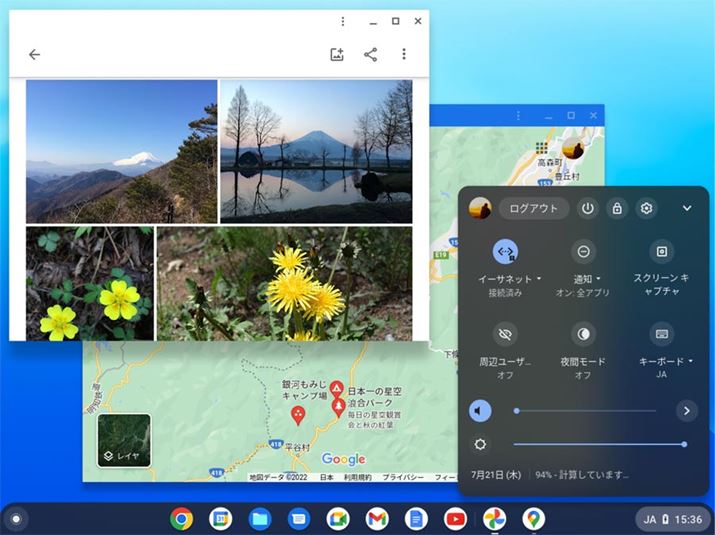Viewport: 715px width, 535px height.
Task: Click the brightness sun icon
Action: [480, 444]
